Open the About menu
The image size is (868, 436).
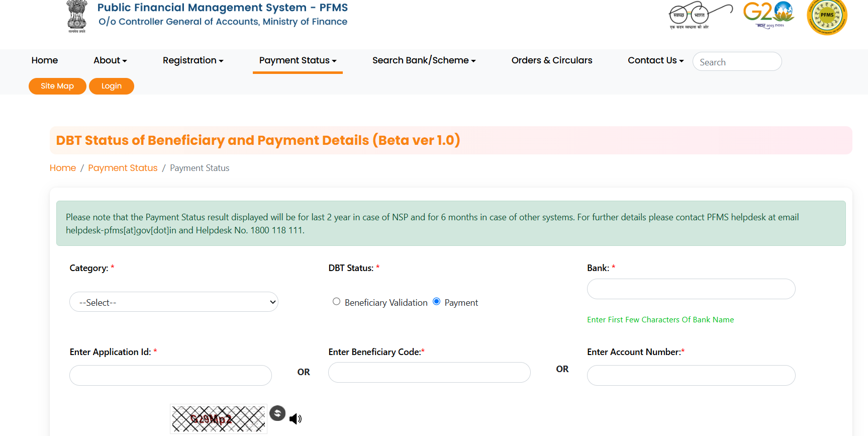(110, 60)
